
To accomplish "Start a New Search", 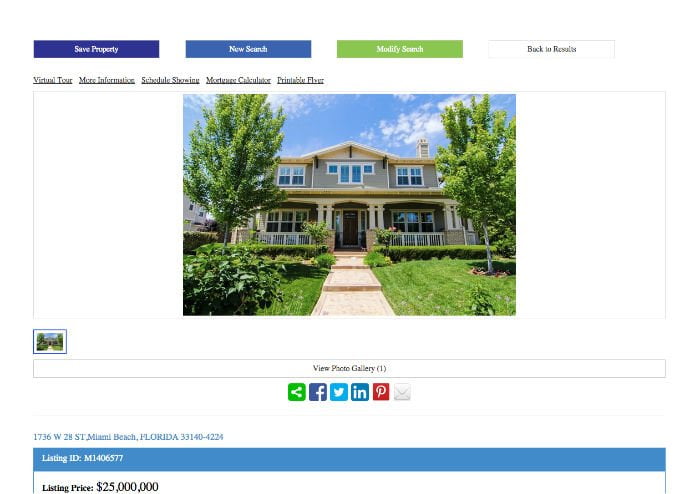I will pos(248,49).
